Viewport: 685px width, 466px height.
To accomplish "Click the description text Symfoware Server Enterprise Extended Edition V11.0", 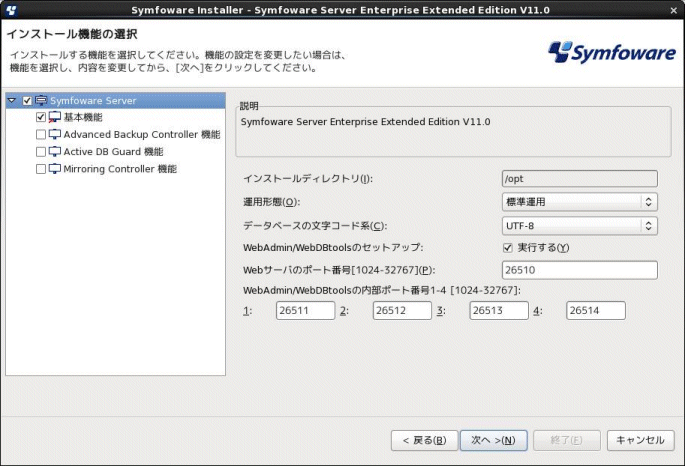I will 365,121.
